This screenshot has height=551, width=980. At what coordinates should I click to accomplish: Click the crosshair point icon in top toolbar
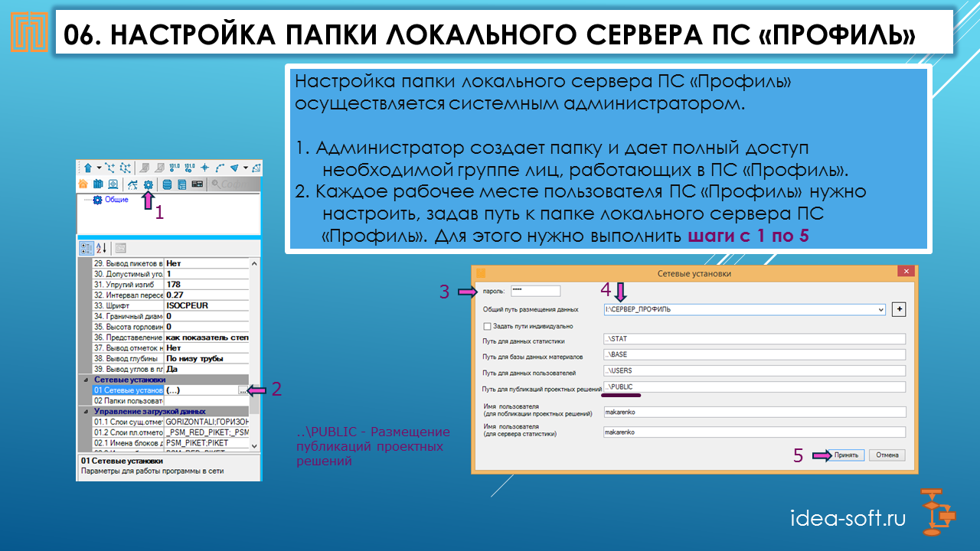pos(204,168)
